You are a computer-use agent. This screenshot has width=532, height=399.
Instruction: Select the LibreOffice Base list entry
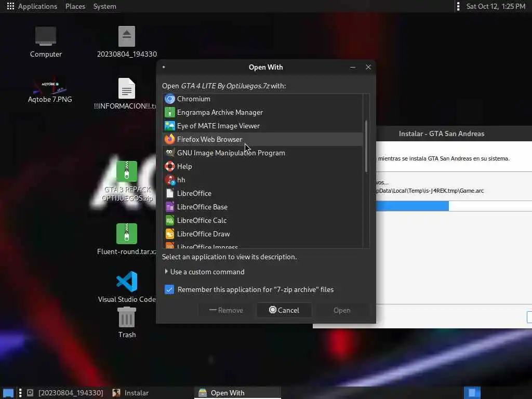pos(262,207)
